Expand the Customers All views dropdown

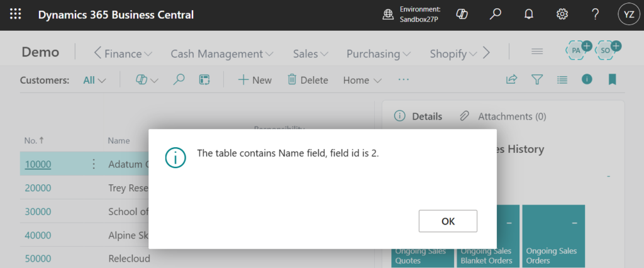coord(94,80)
